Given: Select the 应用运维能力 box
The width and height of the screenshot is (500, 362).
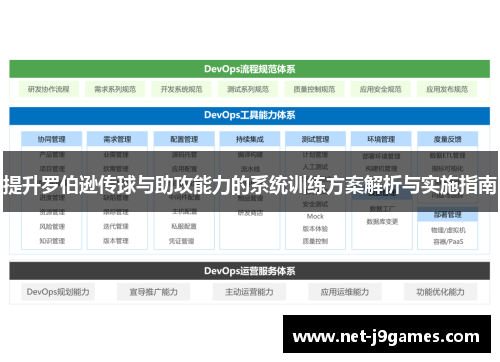Looking at the screenshot, I should 345,292.
